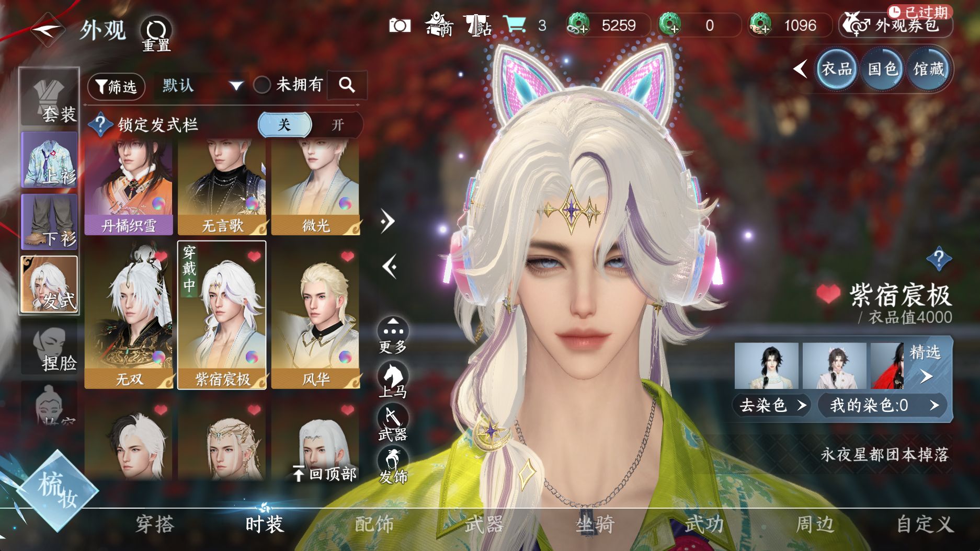Open the shopping cart
Image resolution: width=980 pixels, height=551 pixels.
pyautogui.click(x=515, y=25)
